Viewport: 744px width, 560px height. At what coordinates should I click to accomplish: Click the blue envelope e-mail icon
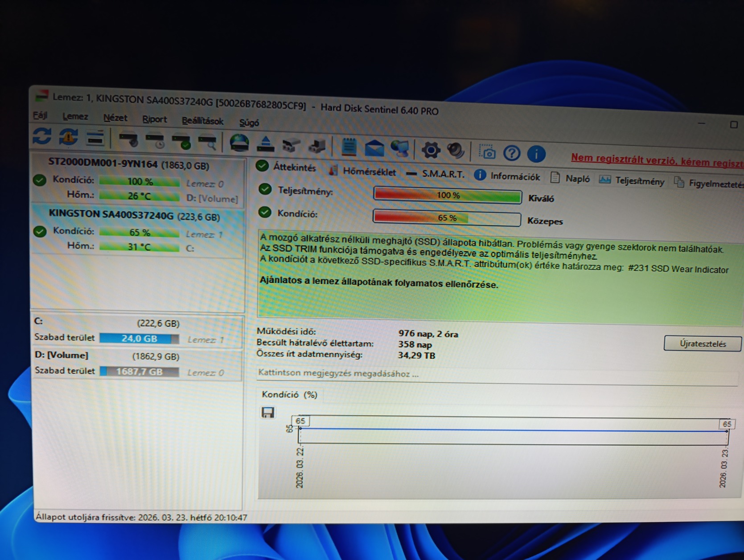374,148
